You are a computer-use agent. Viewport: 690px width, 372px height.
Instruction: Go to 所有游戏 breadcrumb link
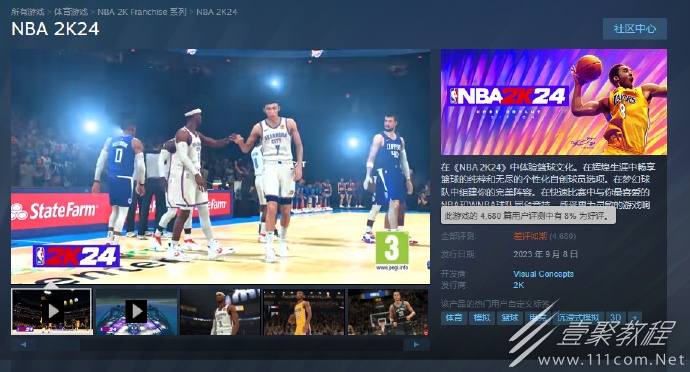click(27, 12)
